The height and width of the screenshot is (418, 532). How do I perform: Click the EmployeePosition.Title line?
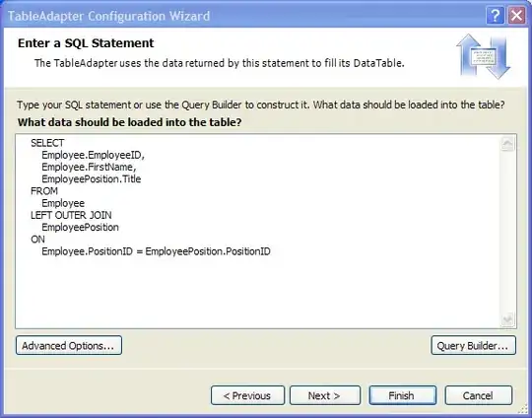click(x=92, y=179)
